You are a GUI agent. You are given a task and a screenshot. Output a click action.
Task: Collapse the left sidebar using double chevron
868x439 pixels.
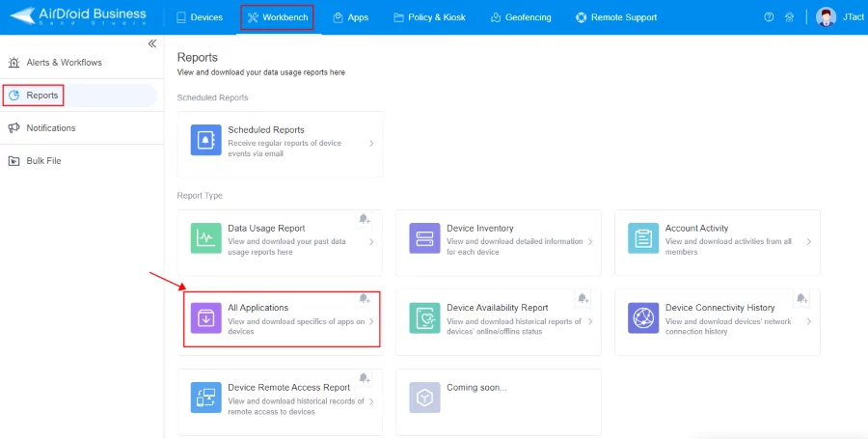tap(151, 44)
